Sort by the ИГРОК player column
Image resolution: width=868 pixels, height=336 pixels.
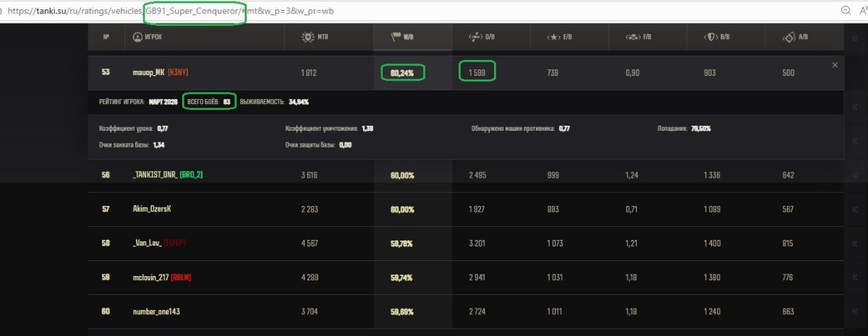148,37
